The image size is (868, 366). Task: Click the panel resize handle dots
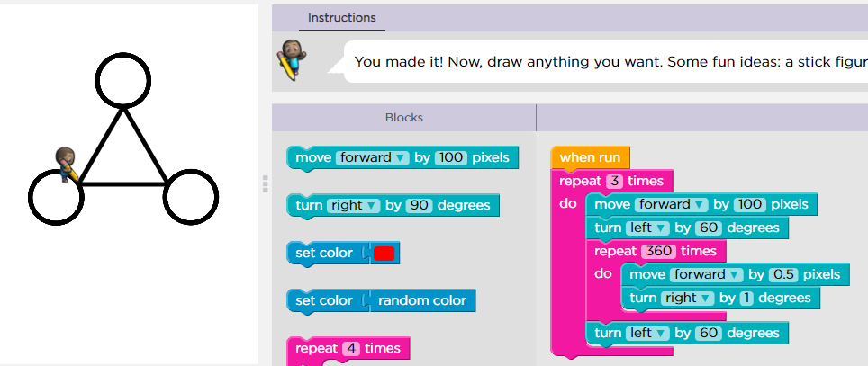click(x=265, y=183)
